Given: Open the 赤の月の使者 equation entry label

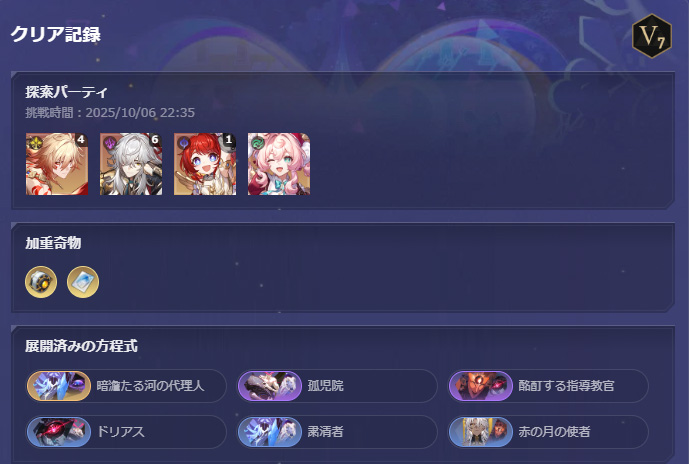Looking at the screenshot, I should pyautogui.click(x=554, y=432).
